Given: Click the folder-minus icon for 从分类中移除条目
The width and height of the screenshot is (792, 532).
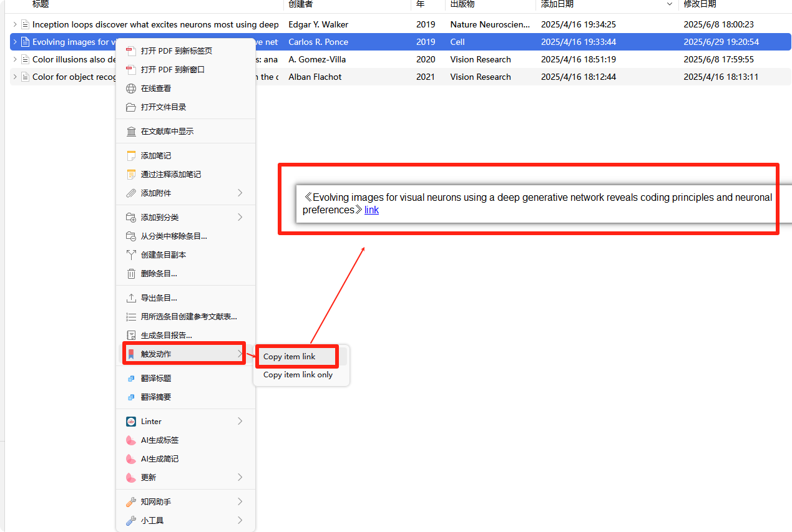Looking at the screenshot, I should (131, 236).
